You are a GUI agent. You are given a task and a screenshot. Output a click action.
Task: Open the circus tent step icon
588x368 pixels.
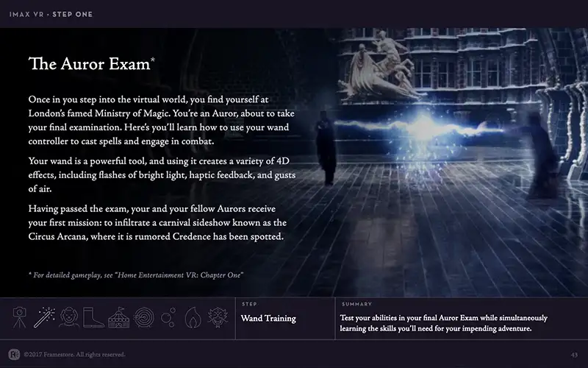(x=118, y=317)
